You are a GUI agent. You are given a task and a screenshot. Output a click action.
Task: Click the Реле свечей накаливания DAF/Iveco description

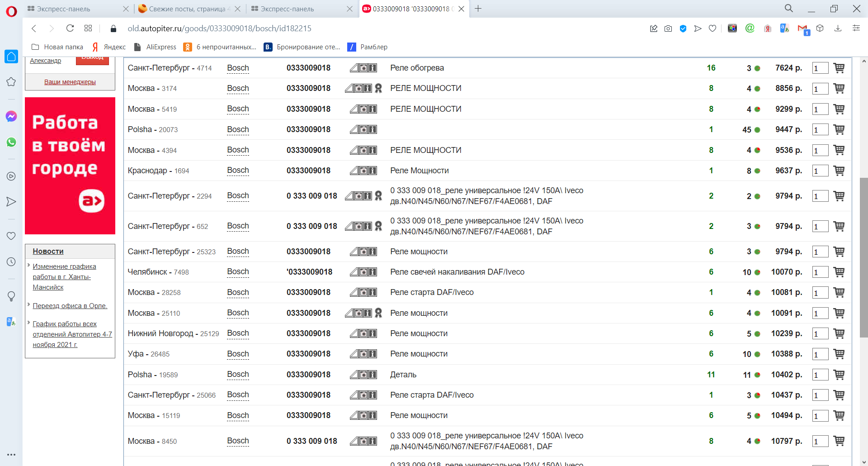457,272
